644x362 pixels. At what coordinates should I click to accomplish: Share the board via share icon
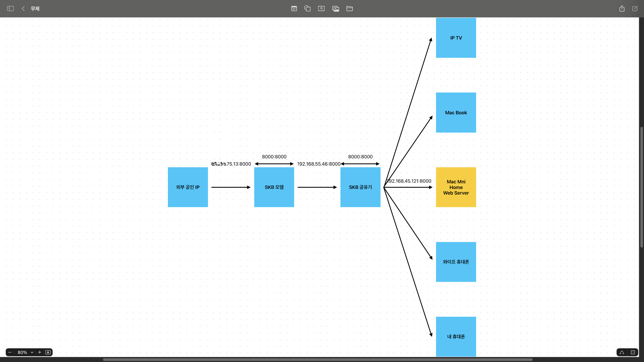pyautogui.click(x=622, y=9)
